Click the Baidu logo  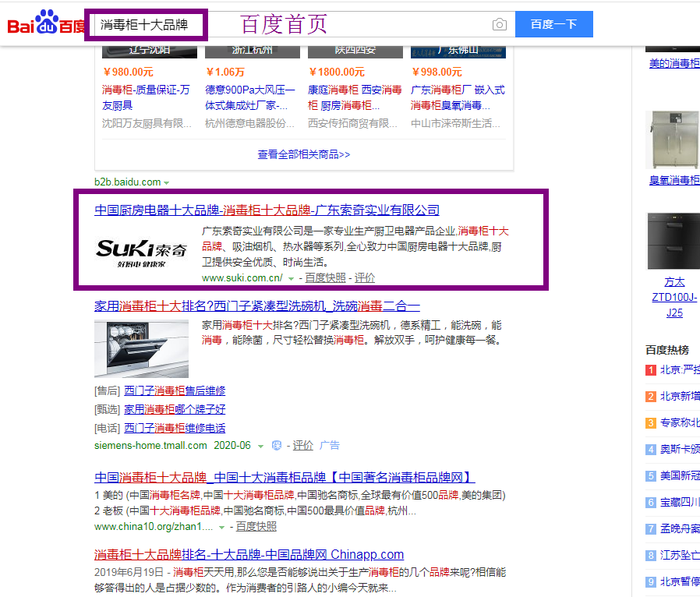[x=45, y=24]
